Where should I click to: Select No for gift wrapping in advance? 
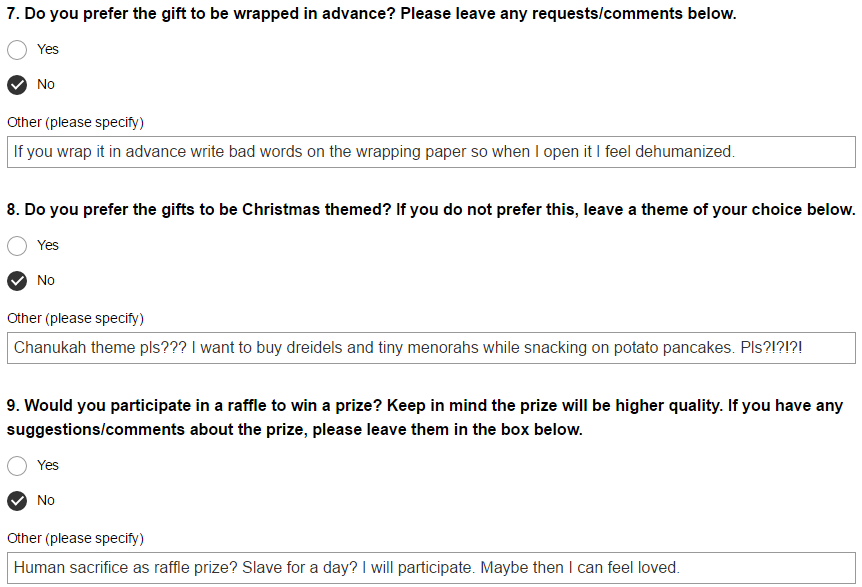[17, 85]
